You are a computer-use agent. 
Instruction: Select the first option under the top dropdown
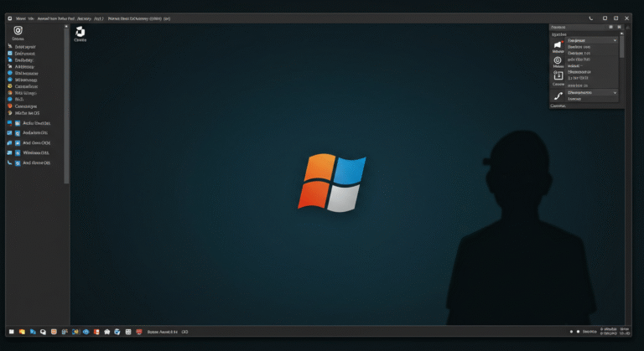(579, 47)
